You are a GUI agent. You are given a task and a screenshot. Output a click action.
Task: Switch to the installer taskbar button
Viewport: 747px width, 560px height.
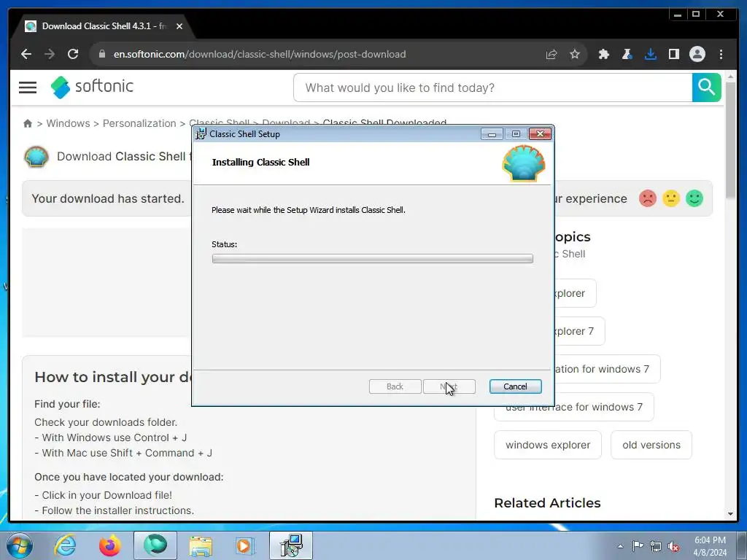(291, 545)
